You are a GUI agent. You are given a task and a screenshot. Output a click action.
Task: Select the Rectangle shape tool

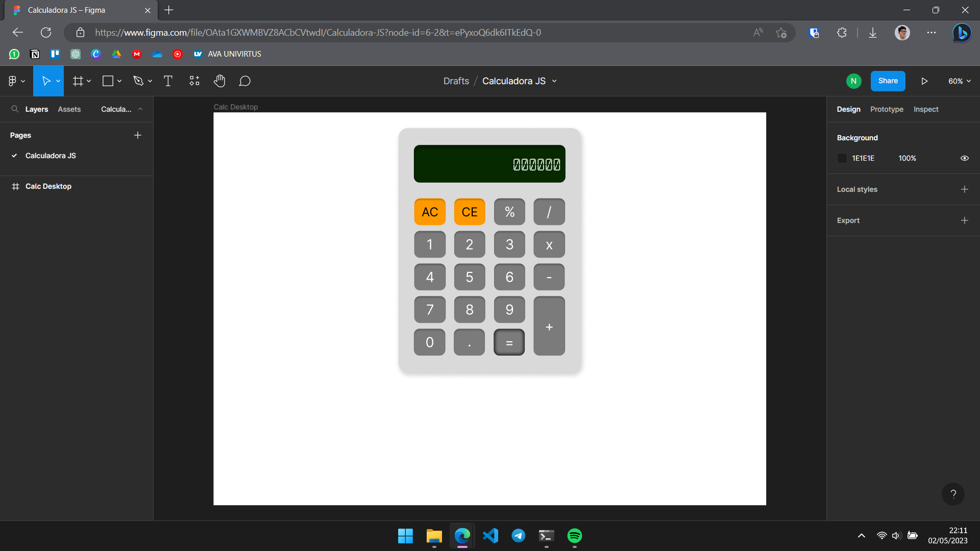(109, 81)
